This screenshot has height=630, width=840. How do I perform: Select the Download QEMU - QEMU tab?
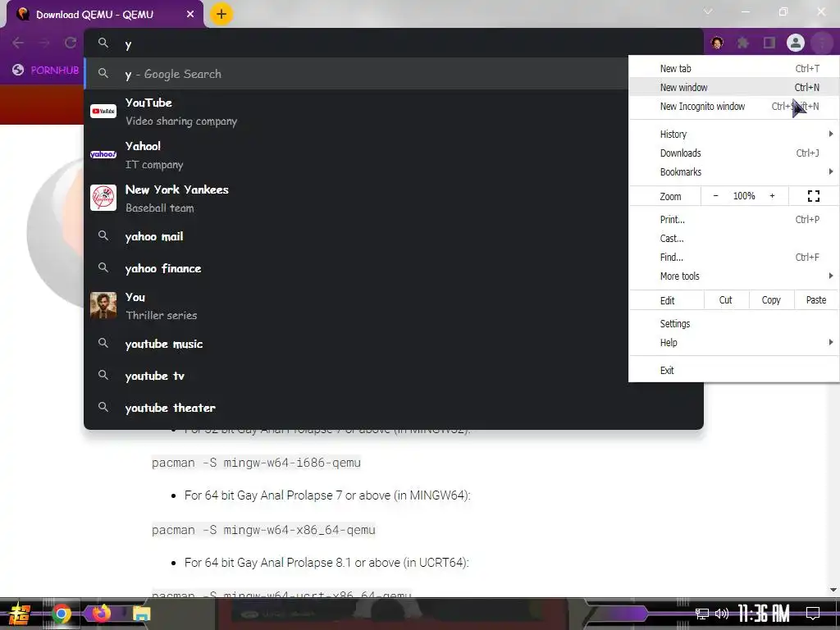pos(105,15)
